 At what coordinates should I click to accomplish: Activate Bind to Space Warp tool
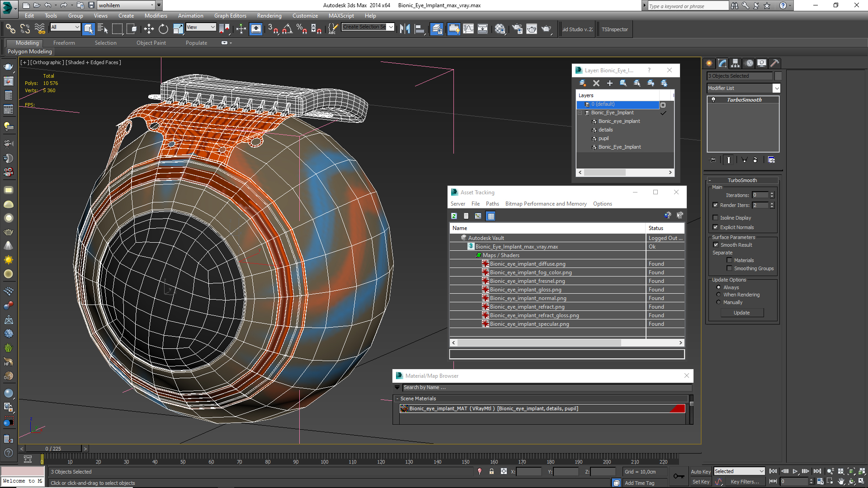coord(40,29)
